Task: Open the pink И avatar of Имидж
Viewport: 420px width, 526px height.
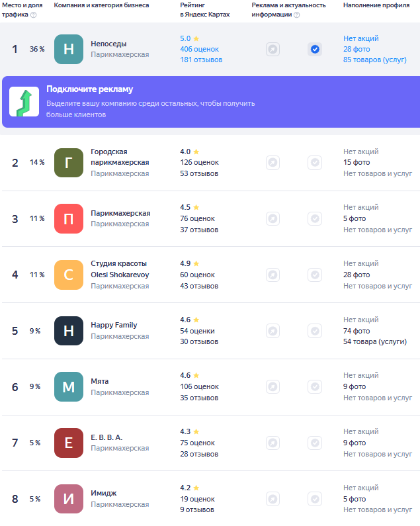Action: [x=69, y=499]
